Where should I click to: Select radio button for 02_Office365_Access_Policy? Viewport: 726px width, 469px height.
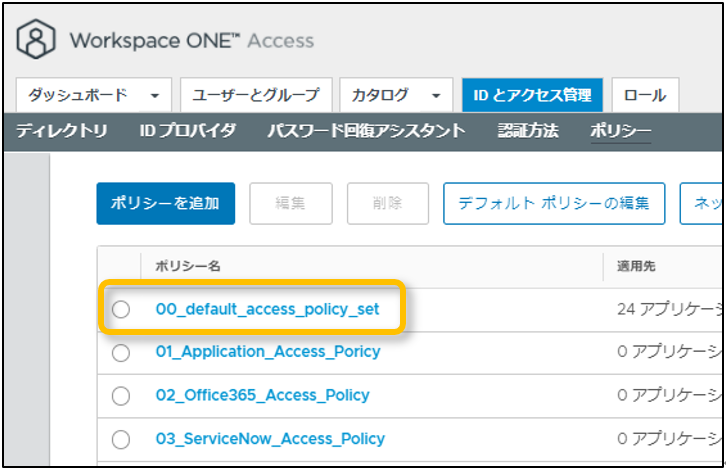121,396
